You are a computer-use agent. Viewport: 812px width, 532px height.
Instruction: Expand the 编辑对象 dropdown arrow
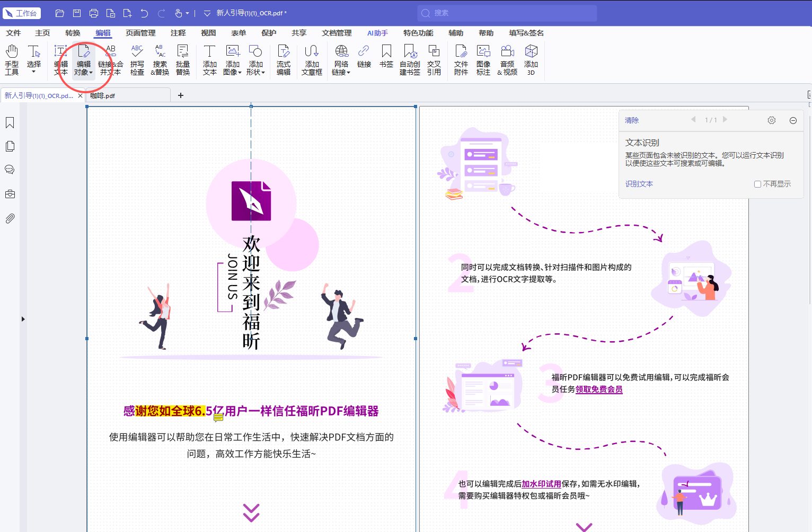[91, 73]
